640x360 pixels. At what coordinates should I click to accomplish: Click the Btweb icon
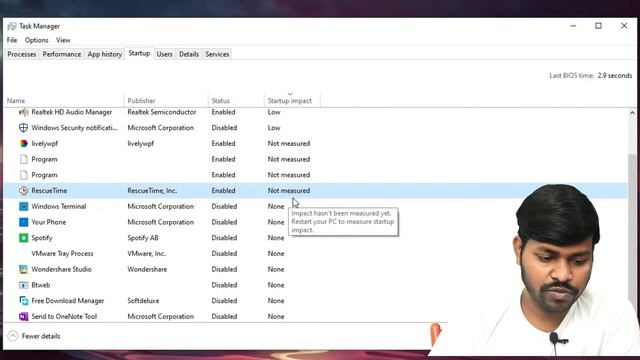[x=23, y=285]
